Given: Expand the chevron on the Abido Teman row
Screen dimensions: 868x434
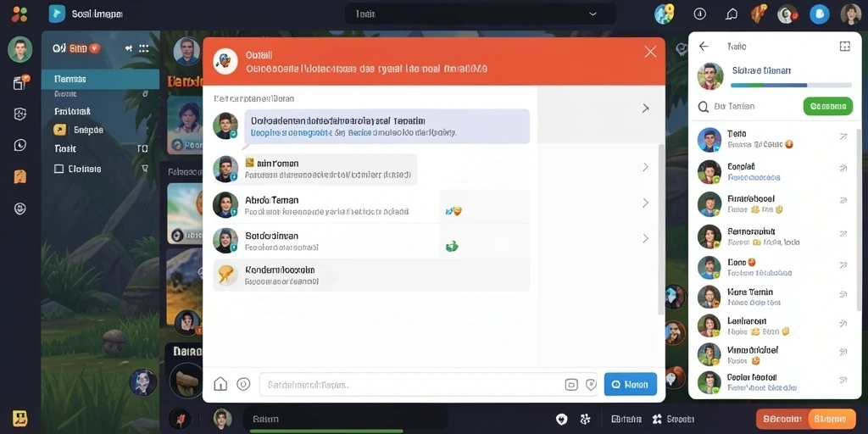Looking at the screenshot, I should coord(645,203).
